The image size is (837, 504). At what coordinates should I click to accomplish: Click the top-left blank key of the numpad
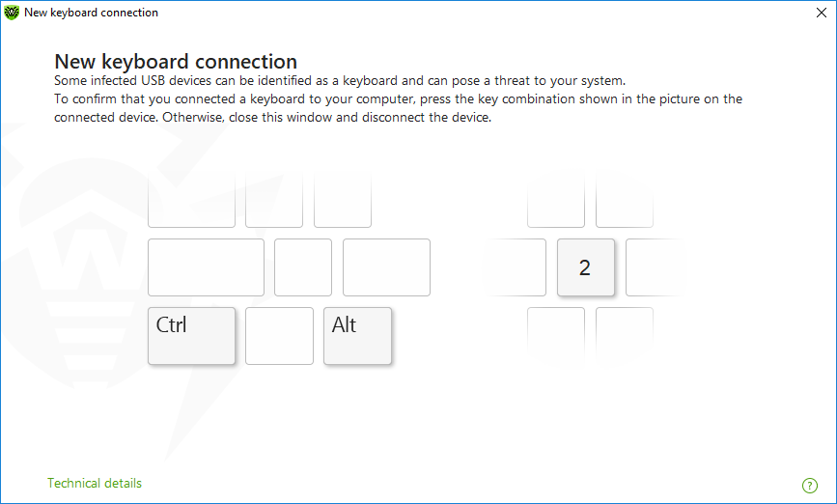[x=556, y=203]
